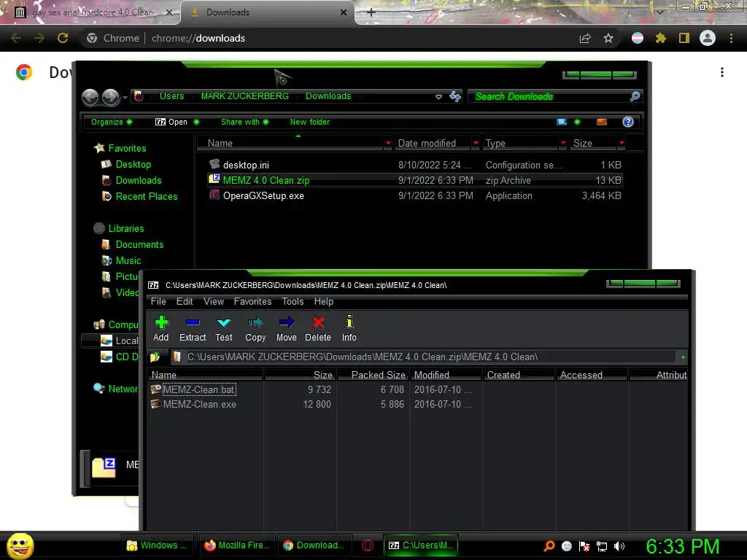Open Recent Places in Explorer sidebar
747x560 pixels.
146,196
